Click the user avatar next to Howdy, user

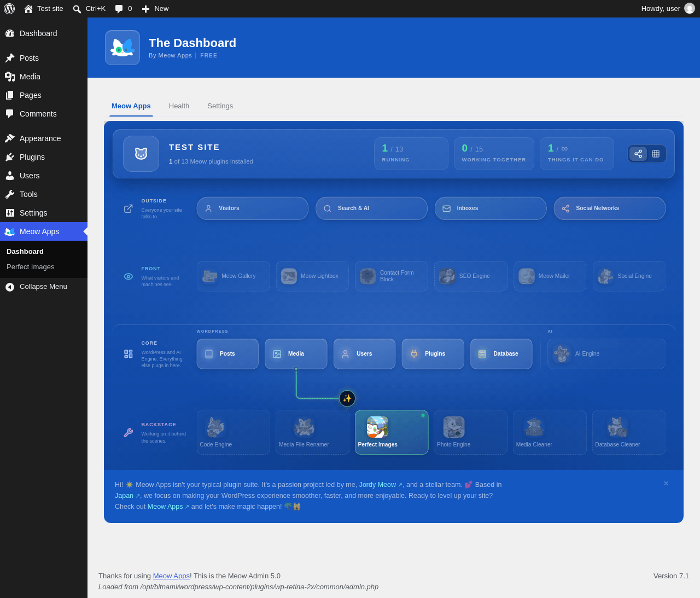point(690,8)
